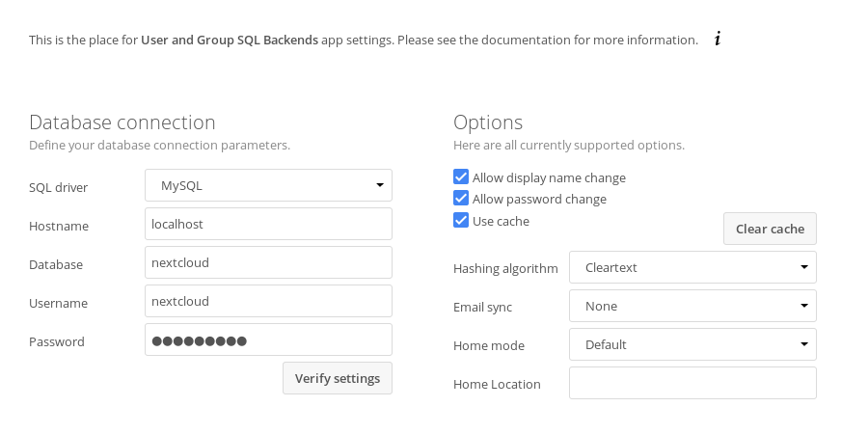This screenshot has width=868, height=434.
Task: Click the Home mode dropdown arrow
Action: click(804, 344)
